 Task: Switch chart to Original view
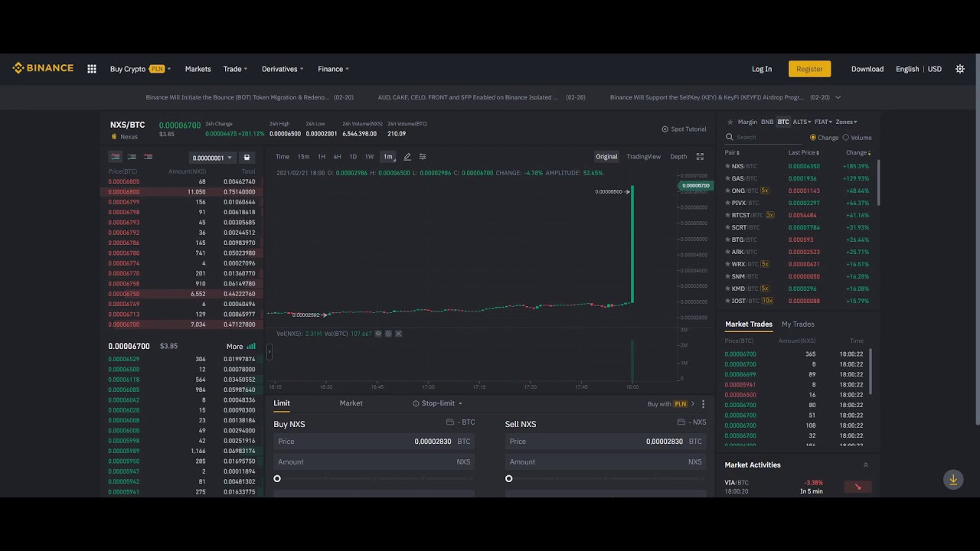coord(606,157)
